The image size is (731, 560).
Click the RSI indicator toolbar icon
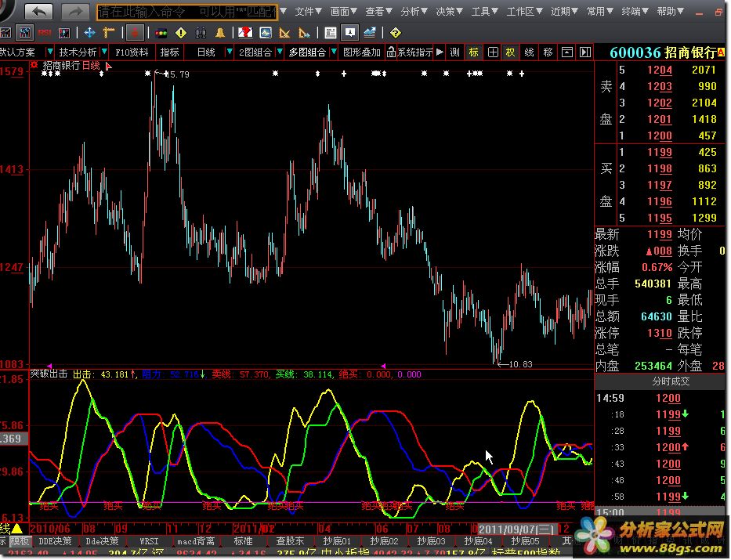click(x=45, y=33)
